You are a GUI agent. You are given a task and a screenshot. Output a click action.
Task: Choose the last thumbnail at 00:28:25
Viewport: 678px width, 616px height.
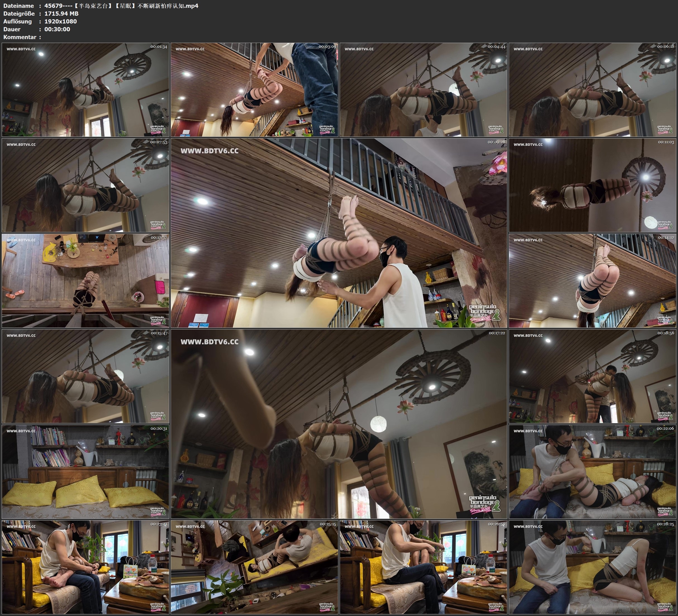click(593, 567)
